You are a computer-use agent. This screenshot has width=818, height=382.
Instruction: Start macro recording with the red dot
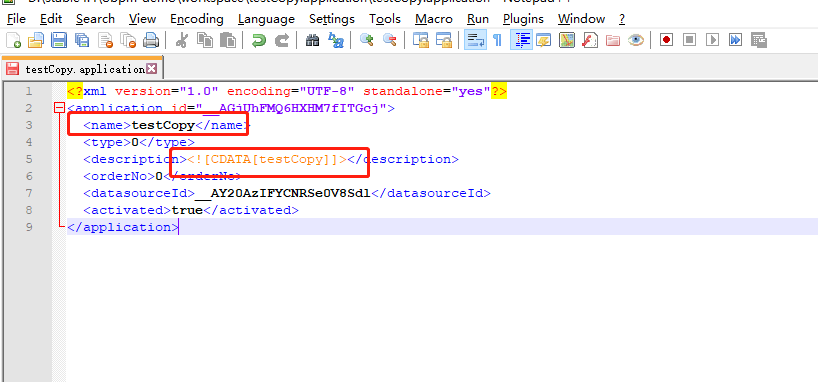coord(666,40)
